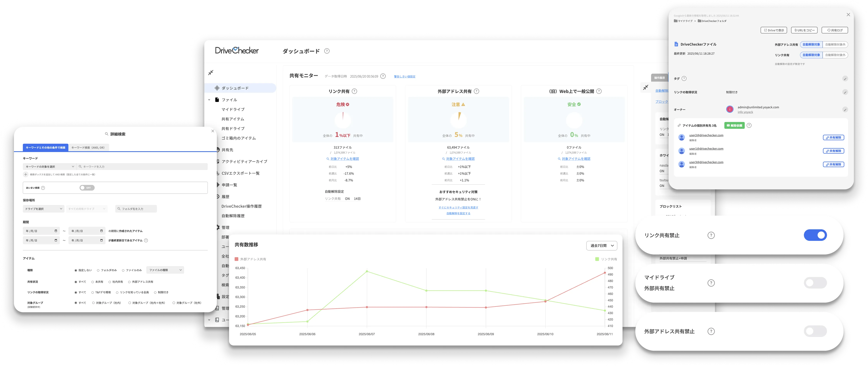Click 共有解除 for user2@drivechecker.com

coord(833,138)
